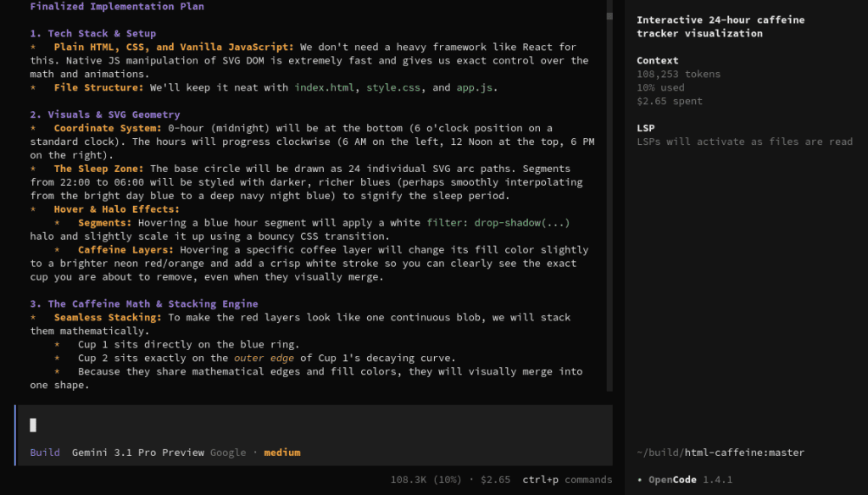This screenshot has width=868, height=495.
Task: Click the conversation scrollbar thumb
Action: [x=609, y=16]
